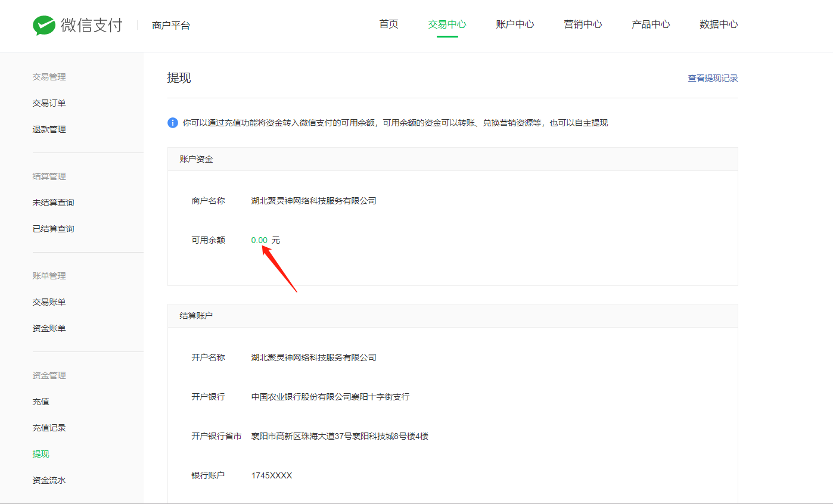833x504 pixels.
Task: Click the address 襄阳市高新区珠海大道37号襄阳科技城8号楼4楼
Action: tap(340, 436)
